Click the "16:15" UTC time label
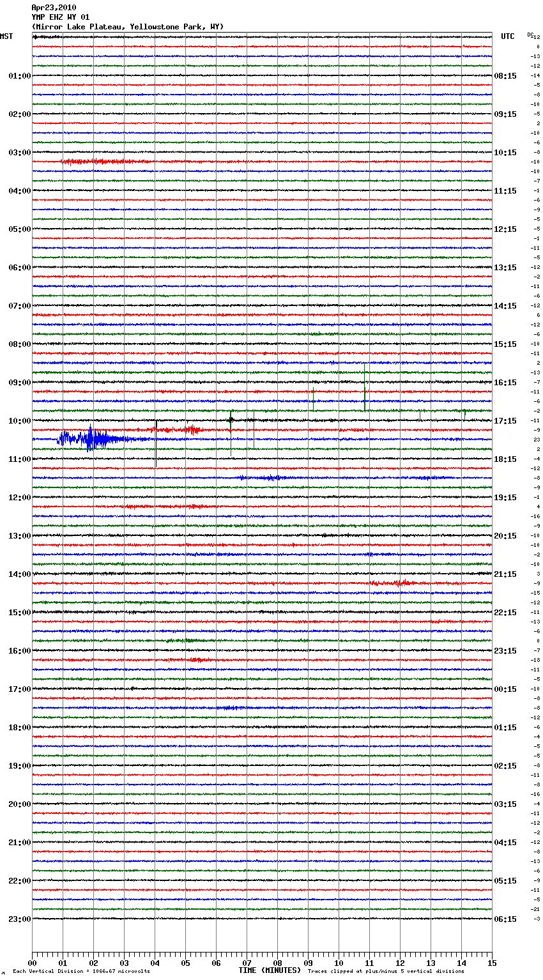This screenshot has width=543, height=980. [x=505, y=383]
